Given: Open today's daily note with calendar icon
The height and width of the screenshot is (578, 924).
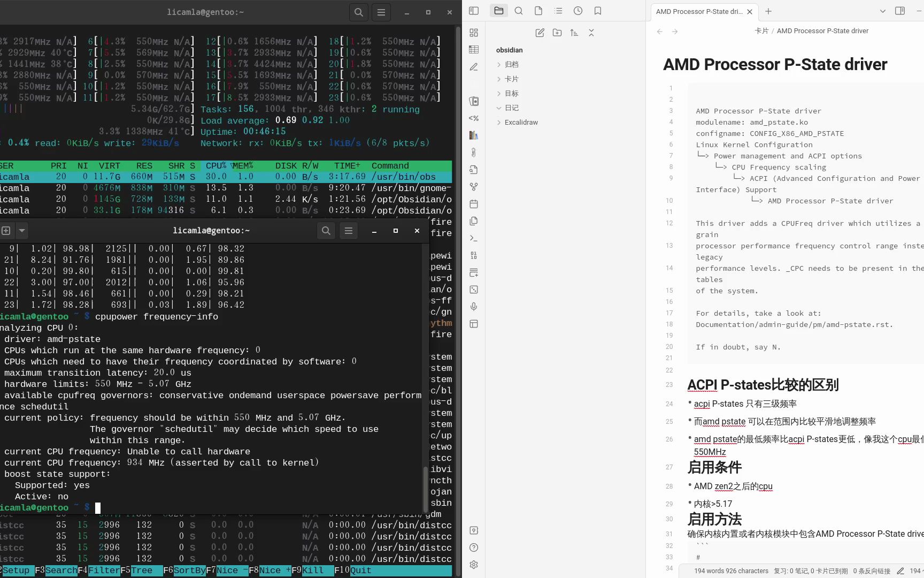Looking at the screenshot, I should tap(473, 203).
